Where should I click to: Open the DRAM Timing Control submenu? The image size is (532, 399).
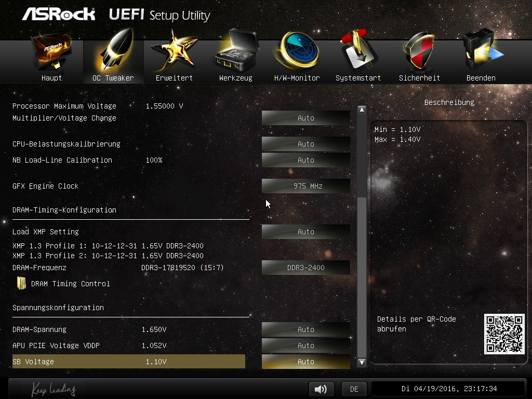pos(70,284)
